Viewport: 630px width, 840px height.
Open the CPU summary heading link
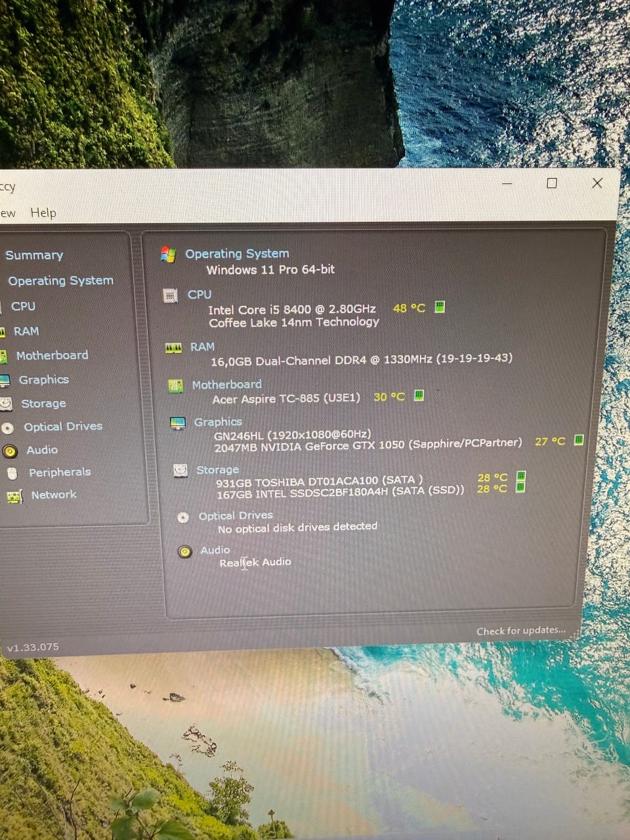click(x=199, y=295)
